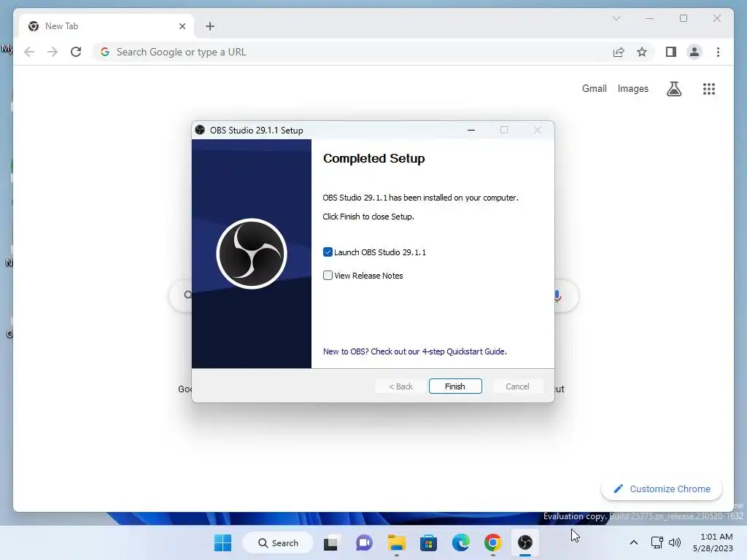Open the Chrome profile menu

(x=694, y=52)
